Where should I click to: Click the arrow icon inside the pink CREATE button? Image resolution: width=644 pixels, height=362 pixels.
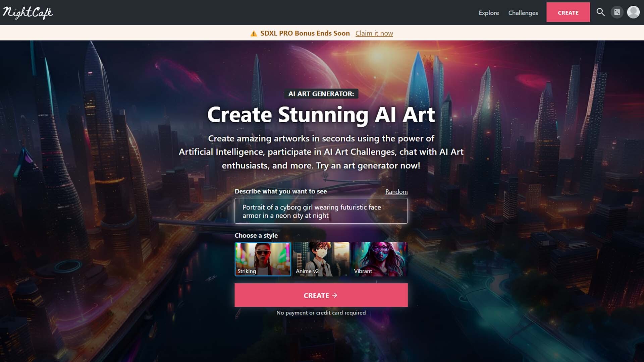[x=335, y=295]
